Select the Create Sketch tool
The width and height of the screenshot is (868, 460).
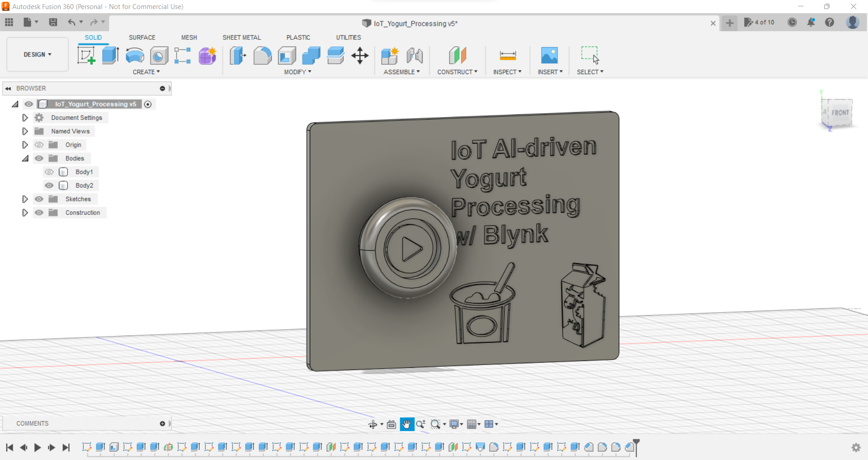(x=86, y=56)
